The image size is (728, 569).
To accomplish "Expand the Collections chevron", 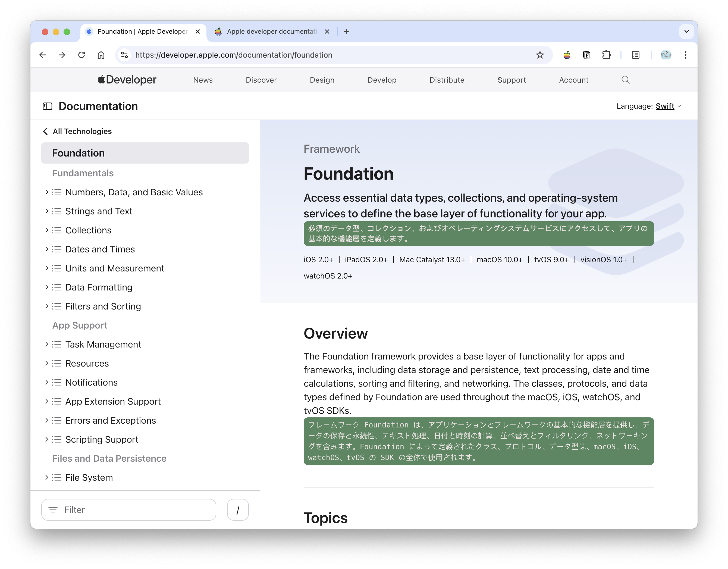I will [x=47, y=230].
